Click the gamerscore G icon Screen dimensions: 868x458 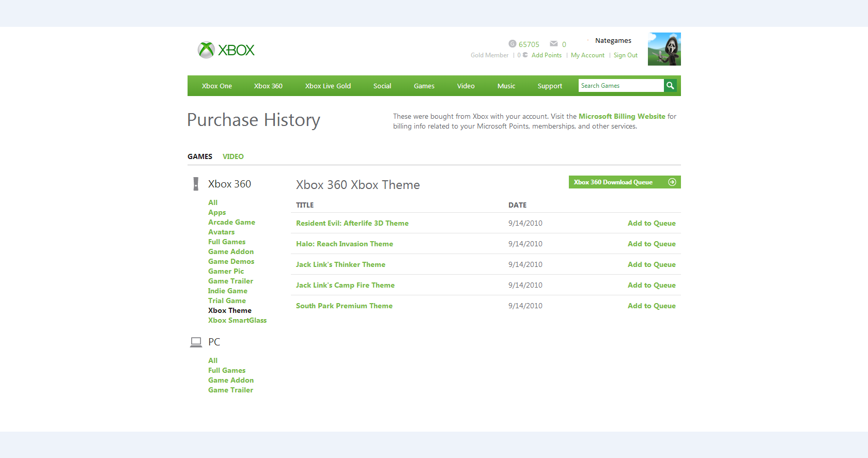click(512, 44)
